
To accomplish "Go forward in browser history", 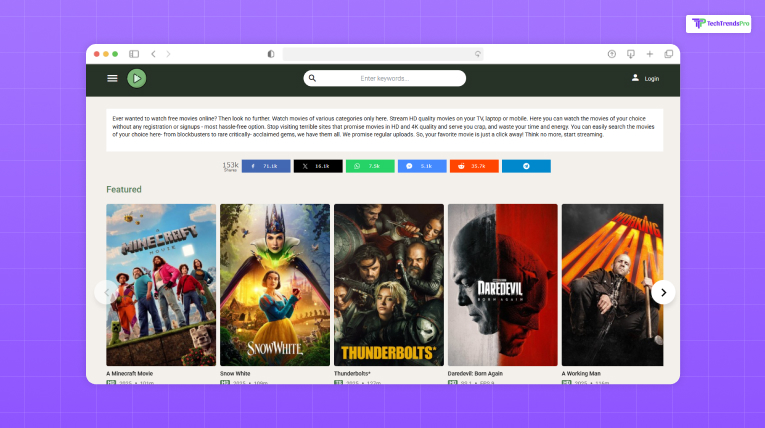I will click(168, 54).
